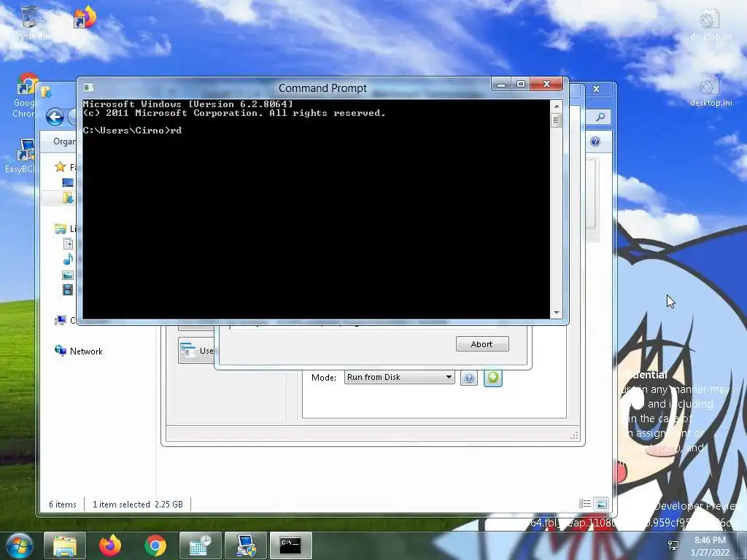Select Desktop icon under Favorites
Image resolution: width=747 pixels, height=560 pixels.
68,182
